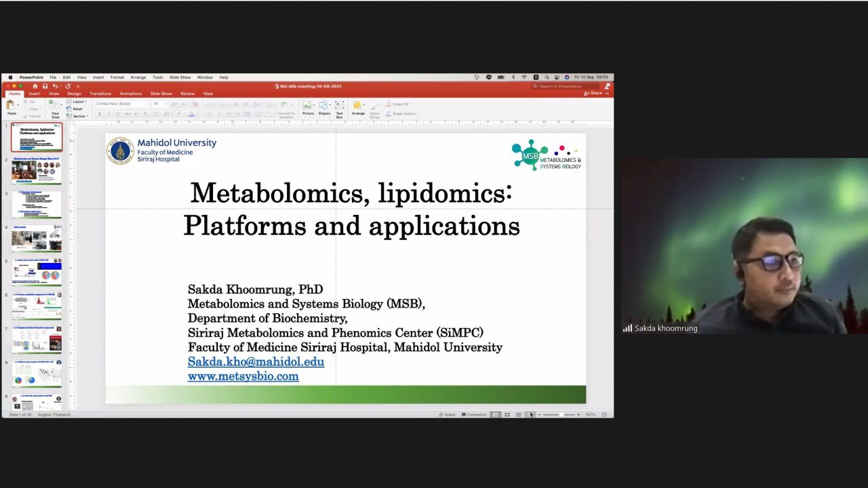
Task: Click the Undo arrow icon
Action: pyautogui.click(x=55, y=86)
